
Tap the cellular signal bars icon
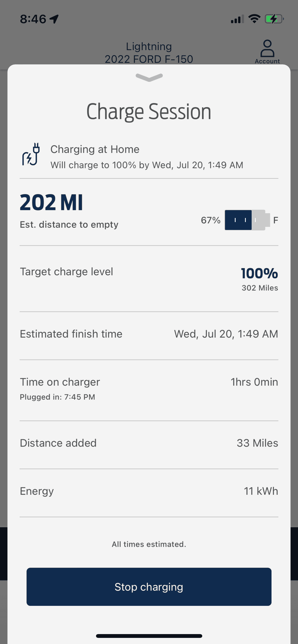pos(237,19)
